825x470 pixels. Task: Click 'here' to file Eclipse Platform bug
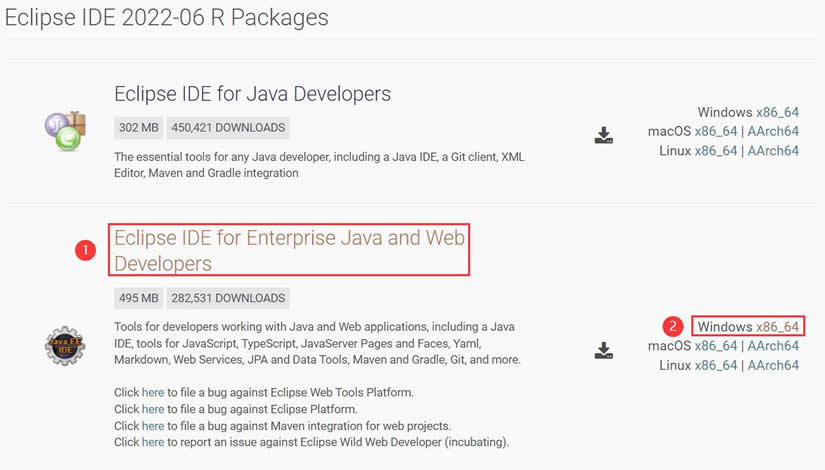153,409
